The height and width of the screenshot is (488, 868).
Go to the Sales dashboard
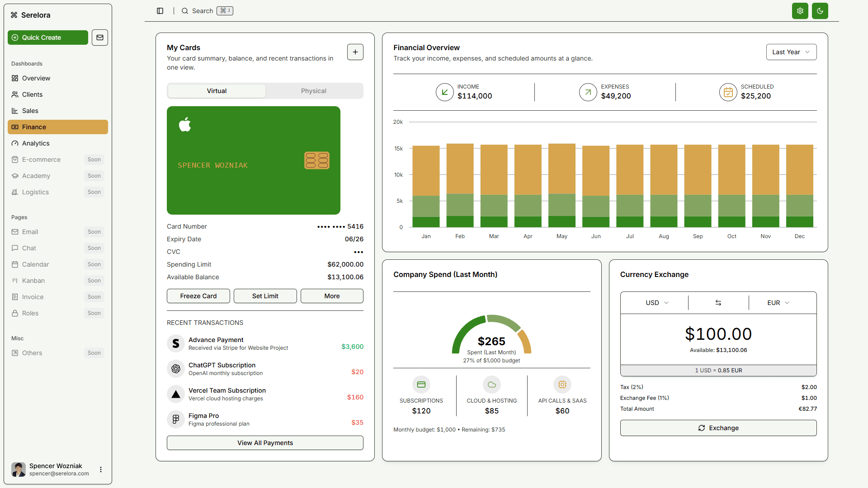[58, 111]
